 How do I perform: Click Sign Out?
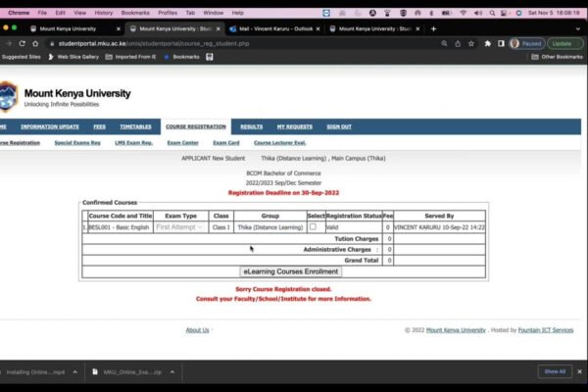coord(339,126)
